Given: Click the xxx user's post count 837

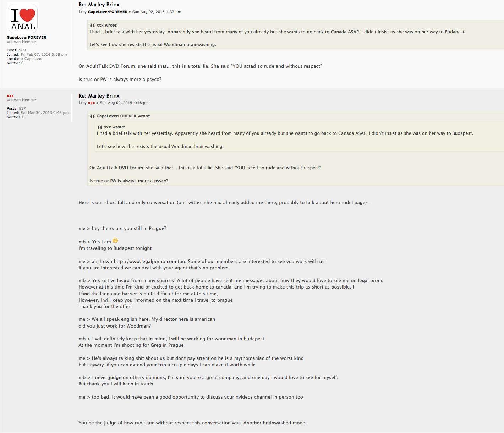Looking at the screenshot, I should (x=22, y=108).
